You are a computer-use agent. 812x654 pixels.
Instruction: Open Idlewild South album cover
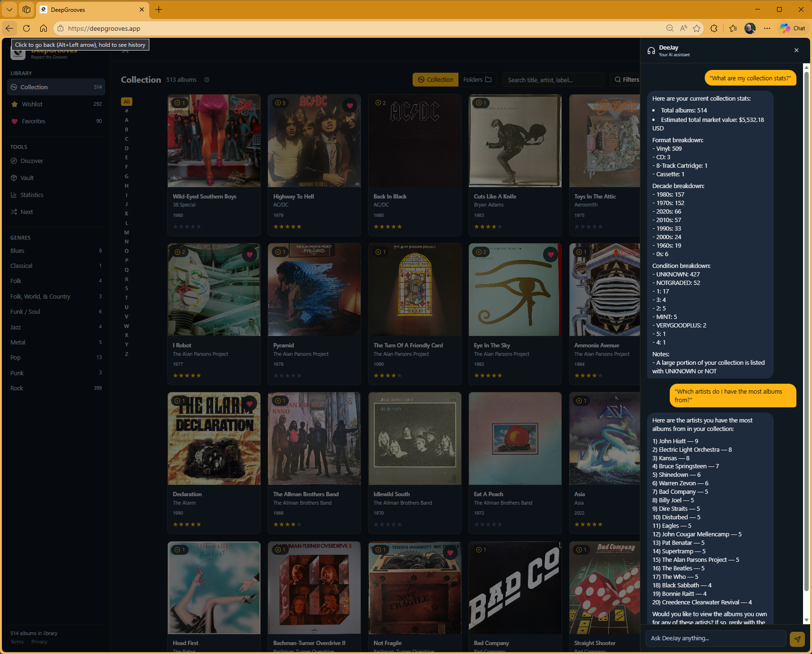415,439
